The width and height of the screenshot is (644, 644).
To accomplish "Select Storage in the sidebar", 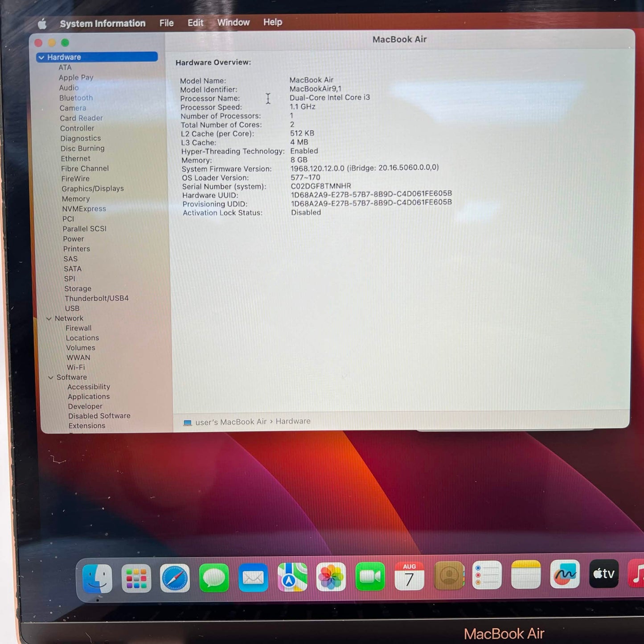I will pos(78,289).
